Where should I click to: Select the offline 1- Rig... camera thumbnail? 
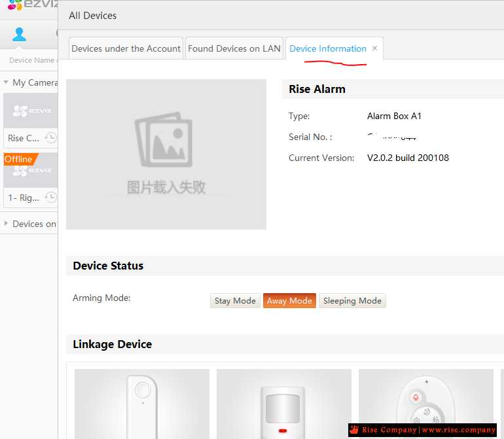pos(31,170)
